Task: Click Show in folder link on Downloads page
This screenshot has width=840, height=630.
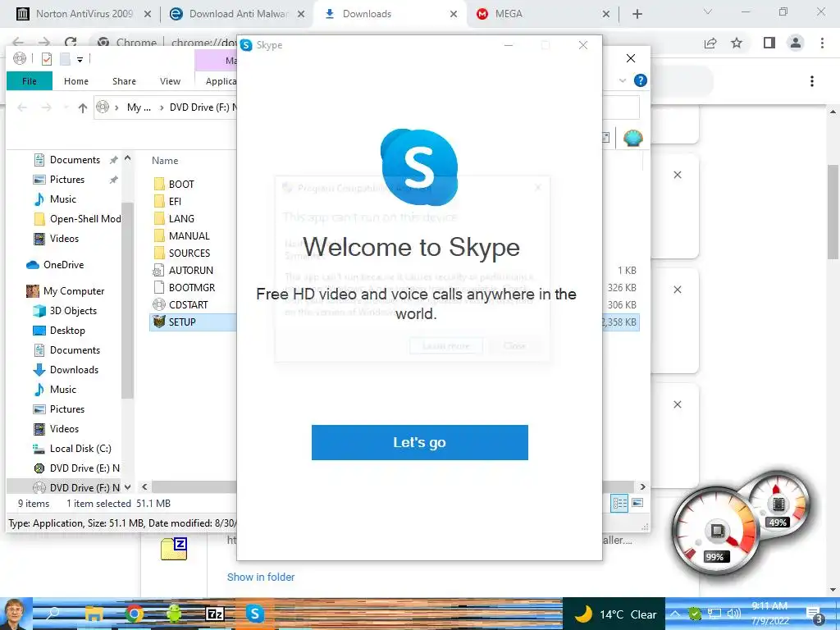Action: point(260,577)
